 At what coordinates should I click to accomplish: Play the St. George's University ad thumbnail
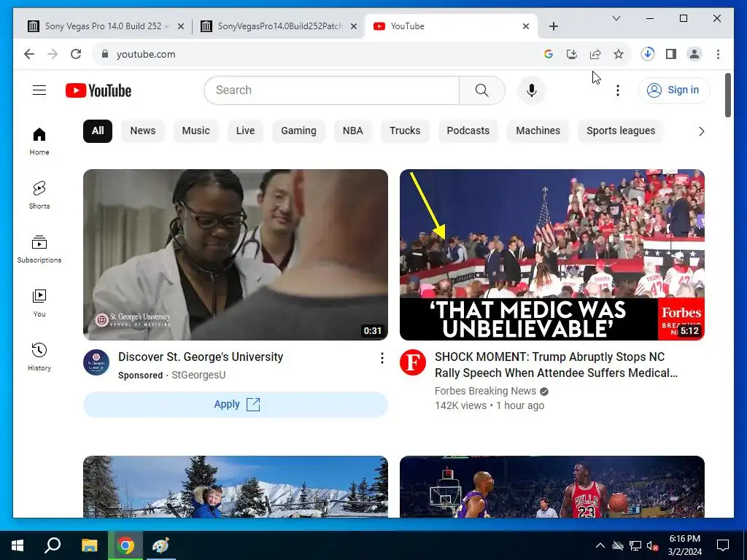tap(236, 254)
